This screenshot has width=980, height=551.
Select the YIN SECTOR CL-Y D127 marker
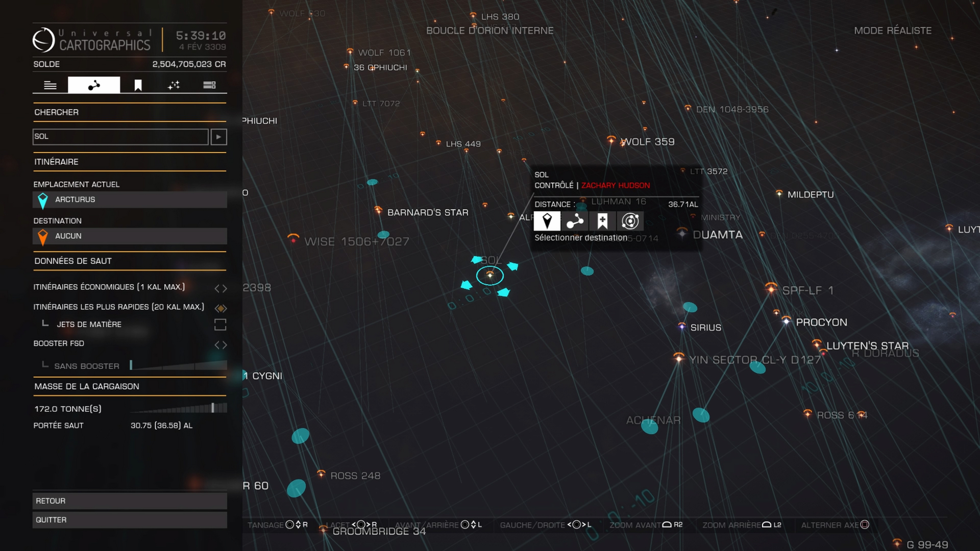(679, 358)
